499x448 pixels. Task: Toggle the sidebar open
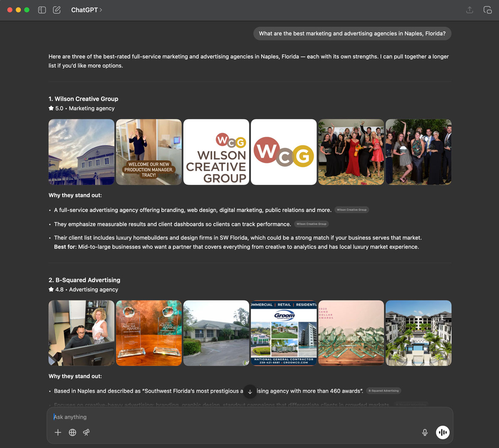coord(42,9)
